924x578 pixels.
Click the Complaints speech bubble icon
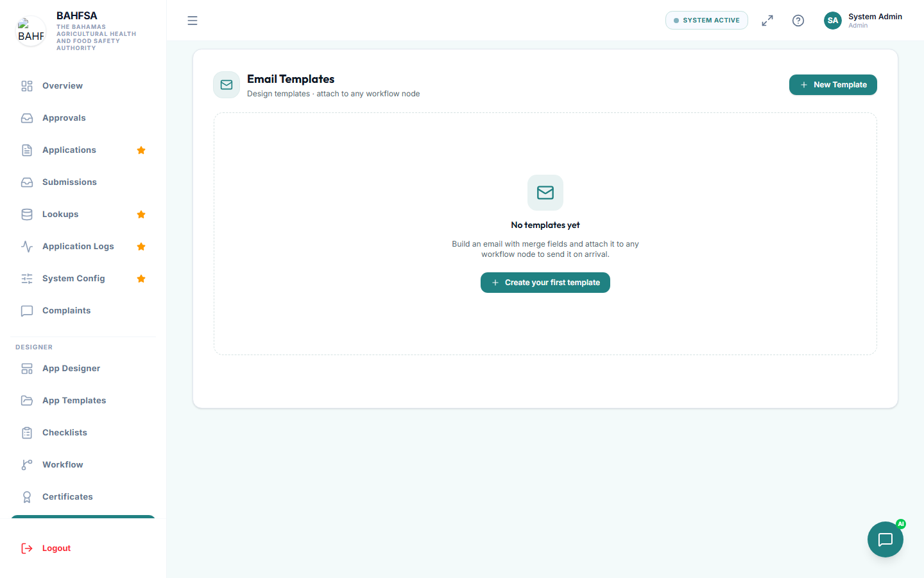point(27,311)
